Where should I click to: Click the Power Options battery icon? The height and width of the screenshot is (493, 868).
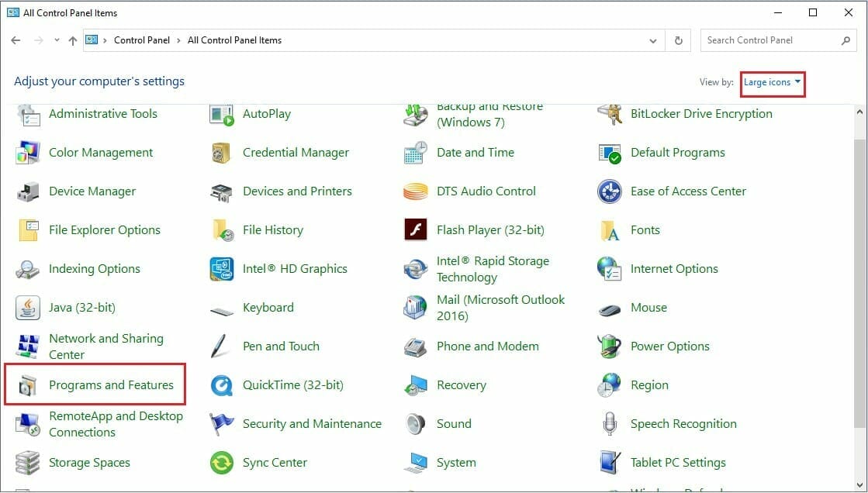pos(610,346)
